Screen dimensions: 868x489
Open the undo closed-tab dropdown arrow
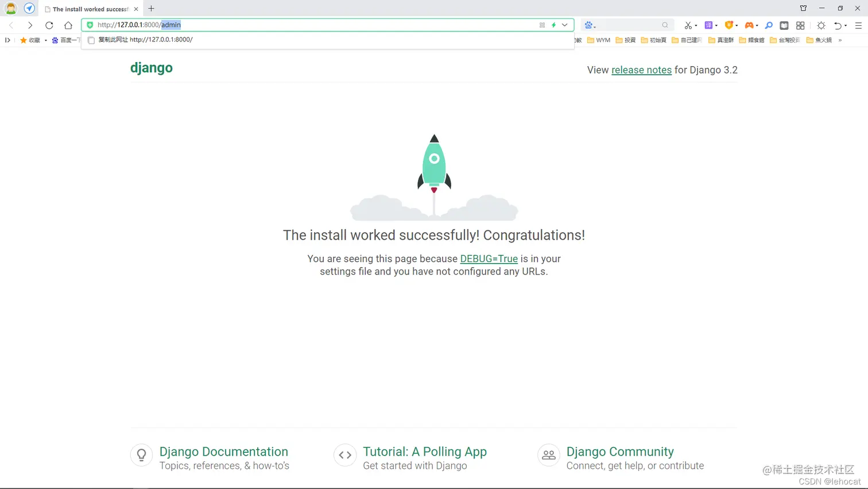(x=846, y=26)
